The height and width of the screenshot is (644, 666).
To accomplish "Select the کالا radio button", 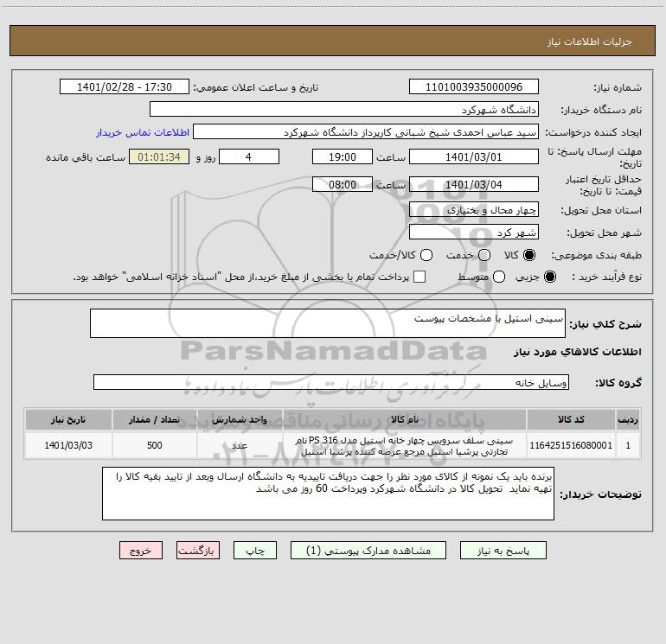I will (528, 255).
